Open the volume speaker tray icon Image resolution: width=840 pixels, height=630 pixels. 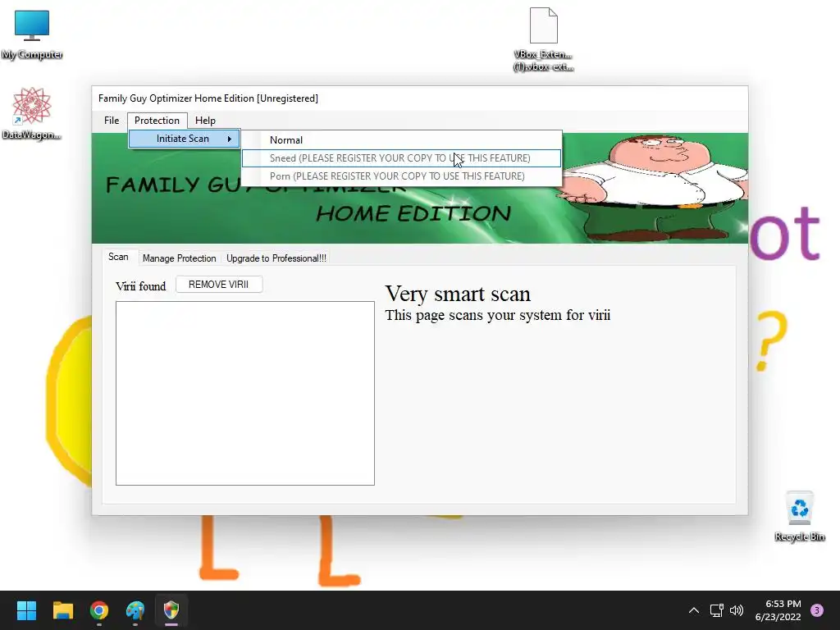pos(737,610)
